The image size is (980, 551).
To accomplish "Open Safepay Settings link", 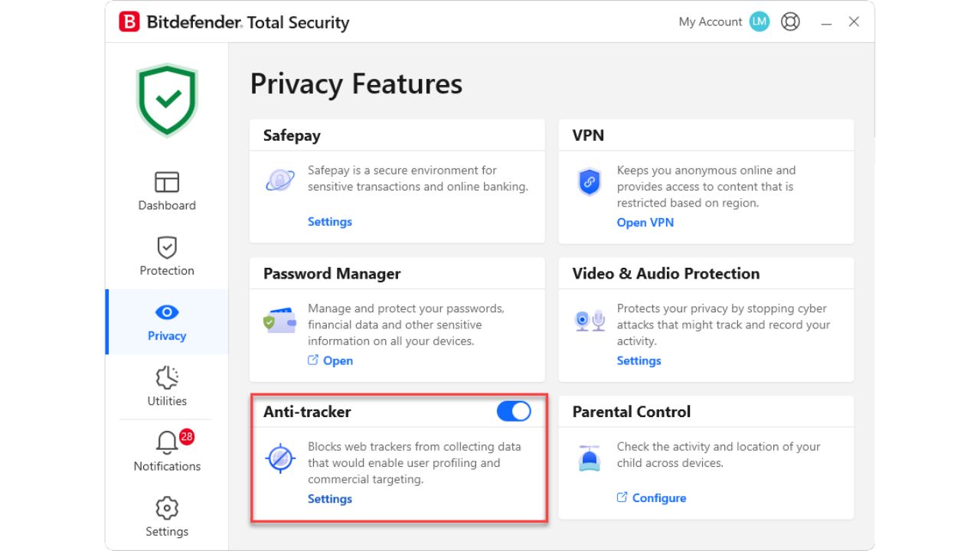I will pyautogui.click(x=329, y=221).
